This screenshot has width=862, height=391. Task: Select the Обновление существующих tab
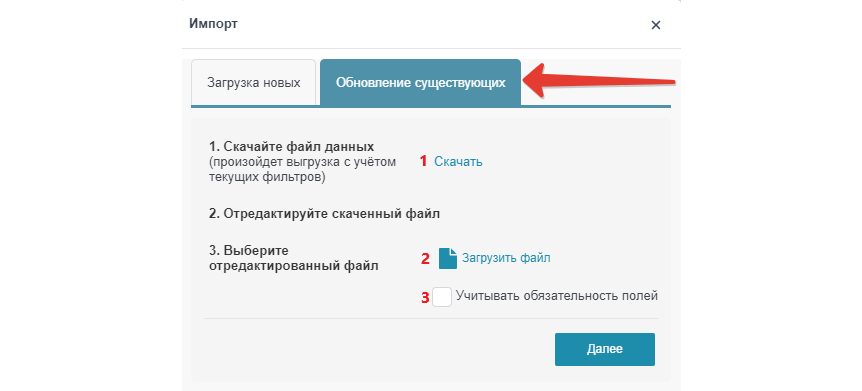[x=421, y=83]
